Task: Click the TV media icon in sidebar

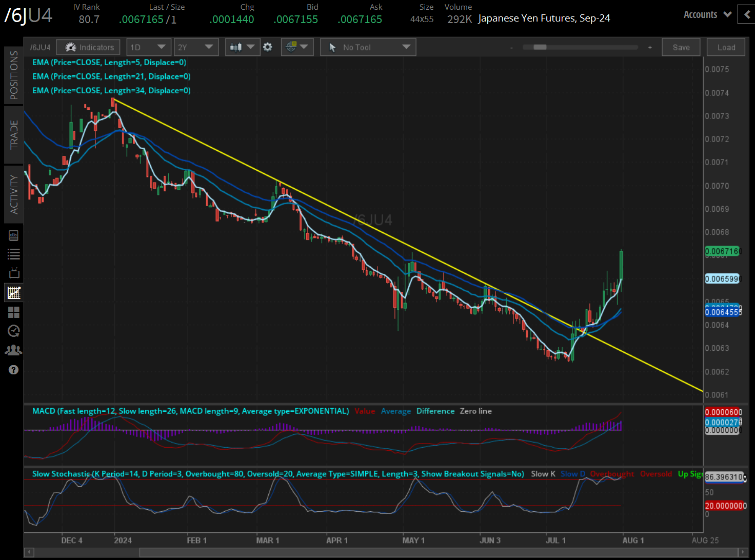Action: [x=14, y=273]
